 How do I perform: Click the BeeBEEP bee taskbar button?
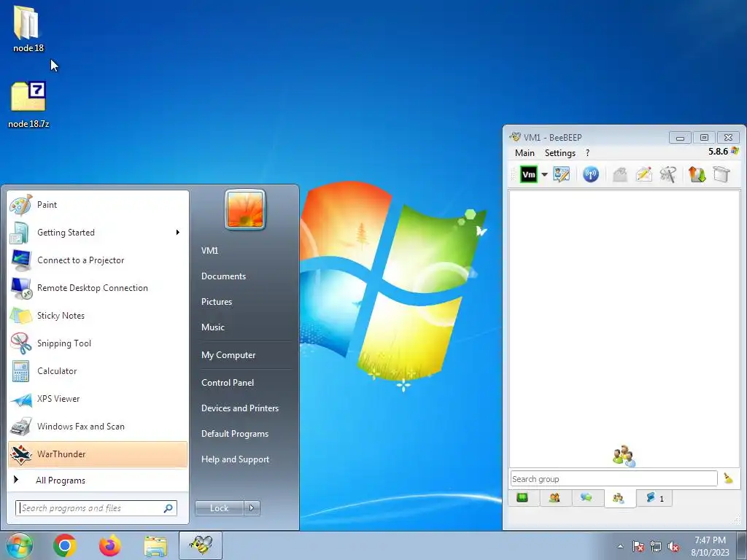[201, 545]
